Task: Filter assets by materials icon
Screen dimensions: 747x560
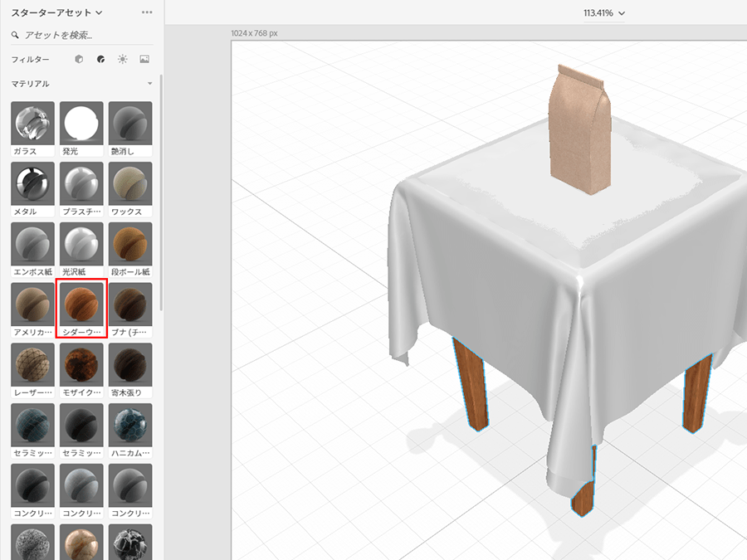Action: point(100,60)
